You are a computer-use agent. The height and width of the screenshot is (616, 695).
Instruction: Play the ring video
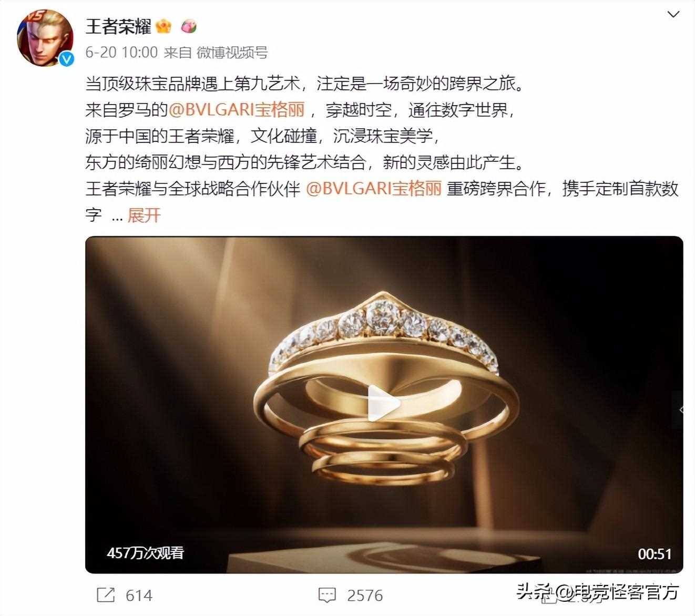(384, 404)
